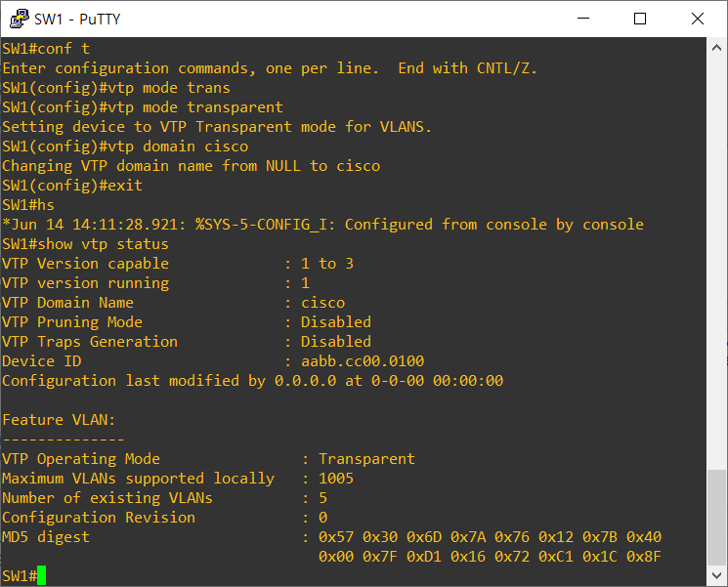Click 'Changing VTP domain name from NULL' line
The height and width of the screenshot is (587, 728).
point(192,166)
